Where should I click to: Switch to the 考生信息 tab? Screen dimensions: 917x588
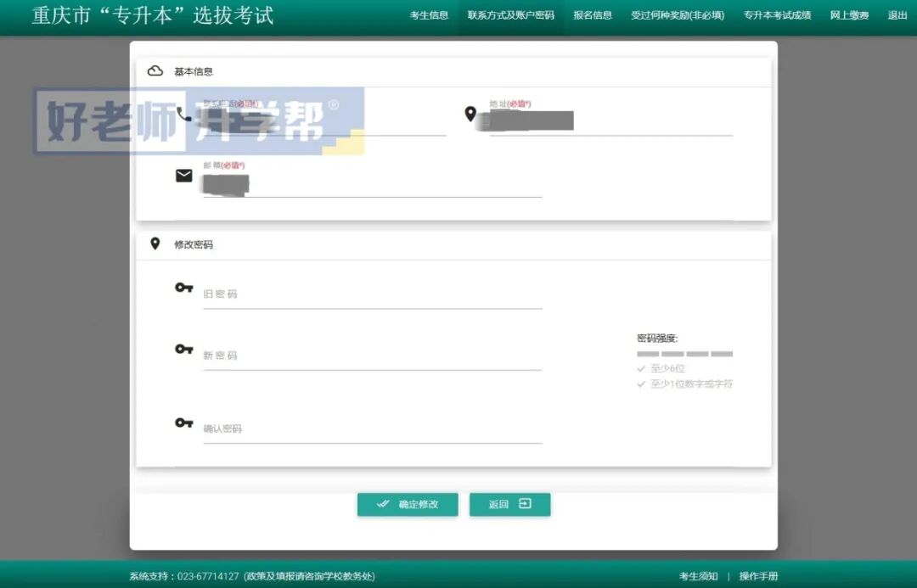pyautogui.click(x=429, y=15)
